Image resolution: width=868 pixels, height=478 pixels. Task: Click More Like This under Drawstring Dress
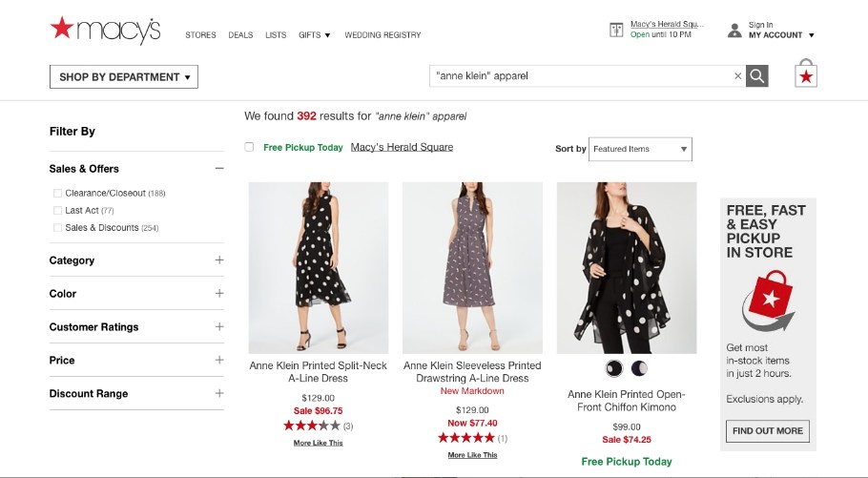click(472, 455)
